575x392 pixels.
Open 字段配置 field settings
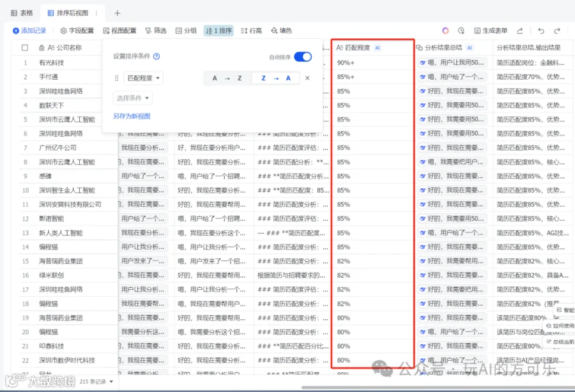tap(77, 31)
